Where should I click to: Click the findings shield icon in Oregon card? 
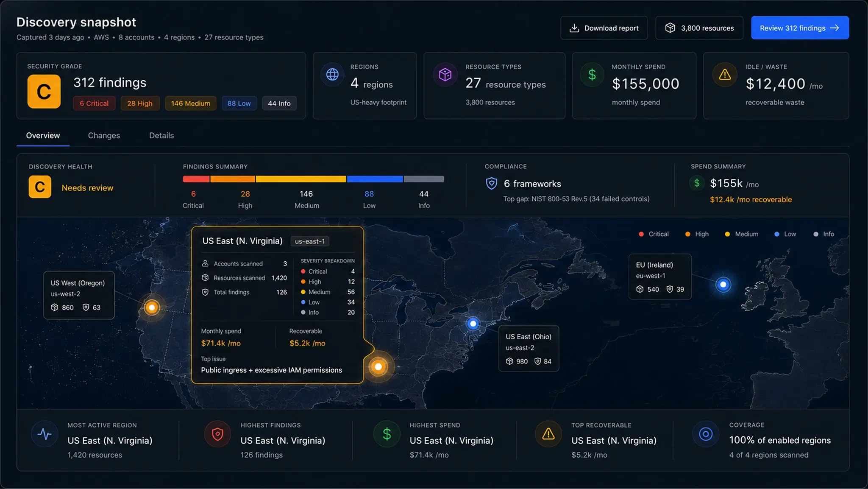[86, 307]
